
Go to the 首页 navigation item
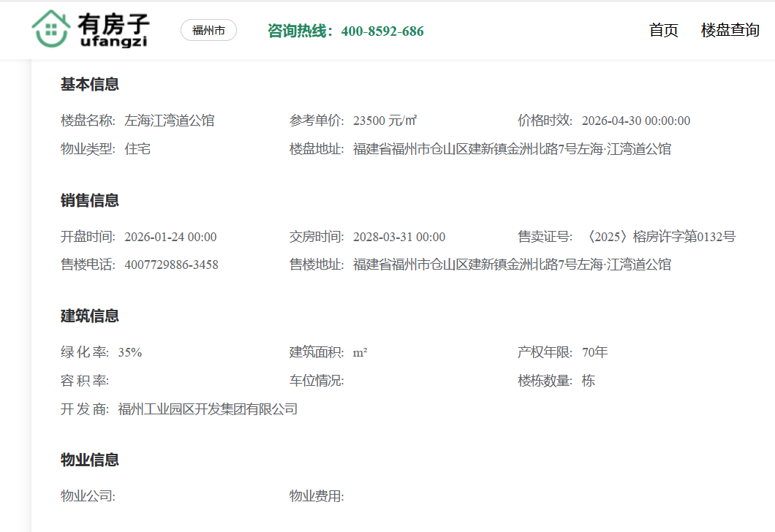663,31
